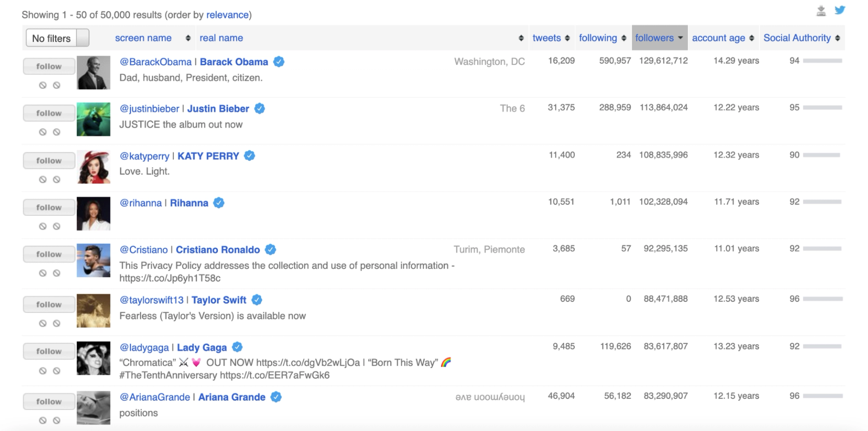This screenshot has height=431, width=868.
Task: Click the download results icon
Action: click(821, 10)
